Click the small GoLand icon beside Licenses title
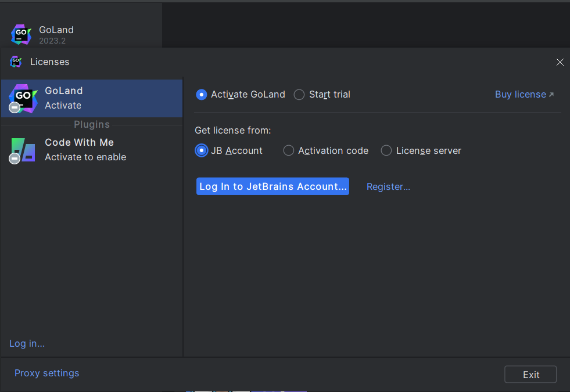 tap(16, 62)
